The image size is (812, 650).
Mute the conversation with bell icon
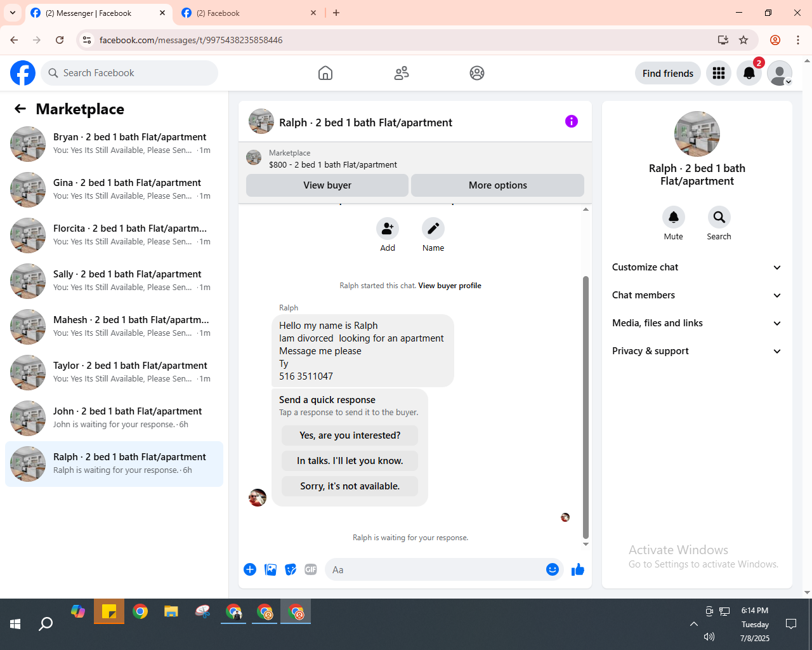coord(674,217)
